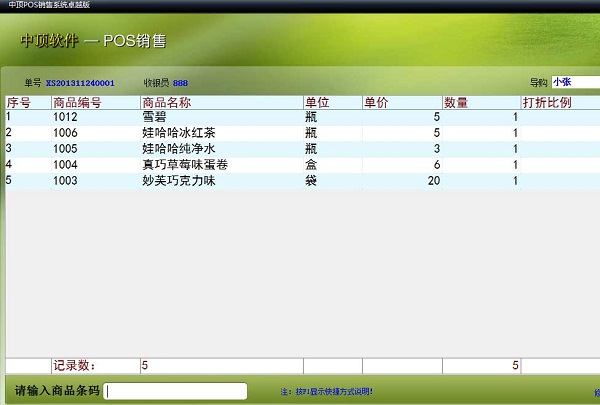The image size is (600, 405).
Task: Click the order number XS201311240001
Action: coord(80,83)
